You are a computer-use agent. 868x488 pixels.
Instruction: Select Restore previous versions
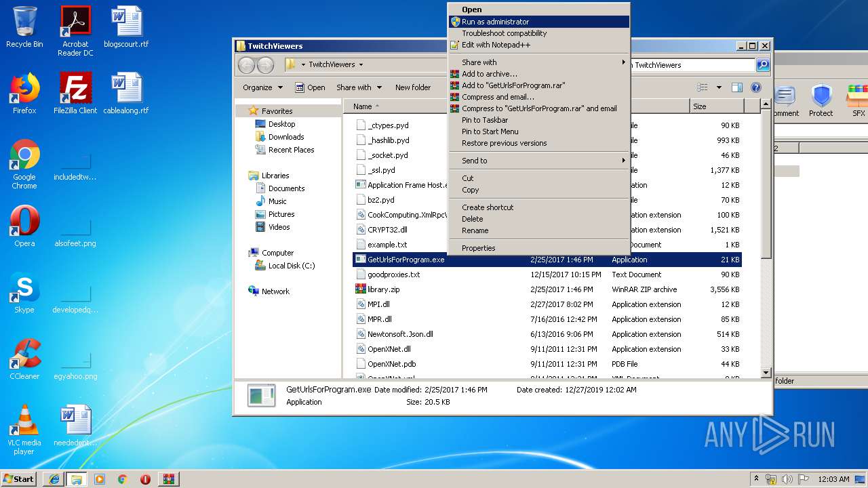[x=539, y=143]
